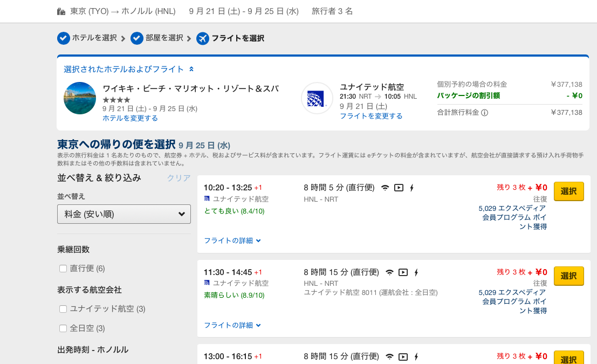The width and height of the screenshot is (597, 364).
Task: Toggle the ユナイテッド航空 (3) filter checkbox
Action: (x=63, y=309)
